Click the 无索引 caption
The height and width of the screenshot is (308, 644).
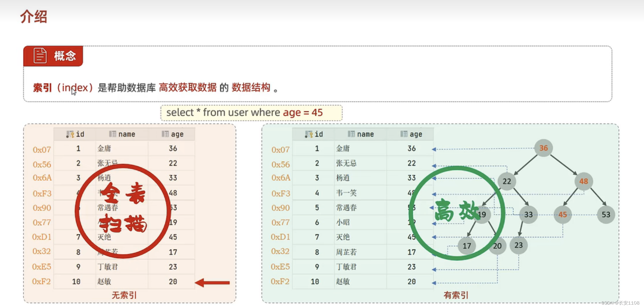point(124,295)
